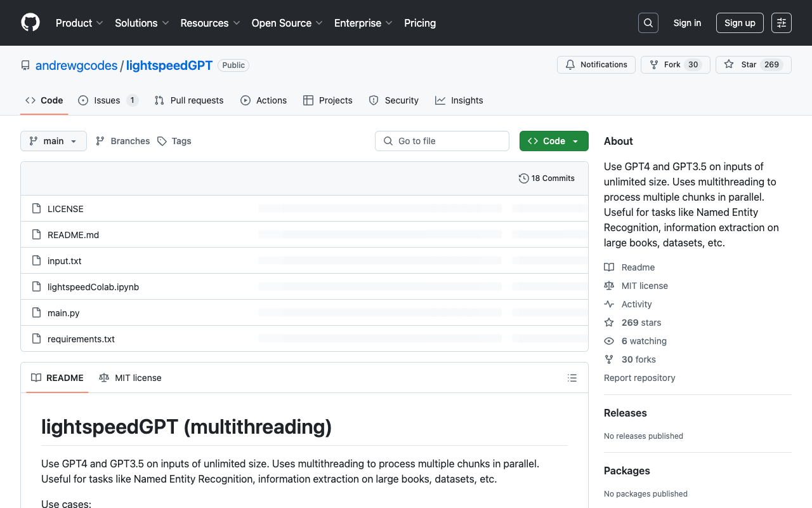Select the README tab in file viewer

[x=58, y=378]
